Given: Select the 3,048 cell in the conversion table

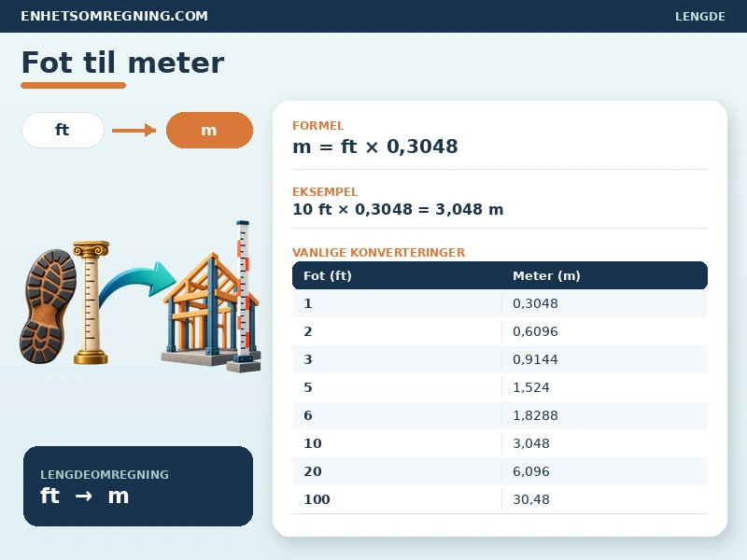Looking at the screenshot, I should tap(530, 444).
